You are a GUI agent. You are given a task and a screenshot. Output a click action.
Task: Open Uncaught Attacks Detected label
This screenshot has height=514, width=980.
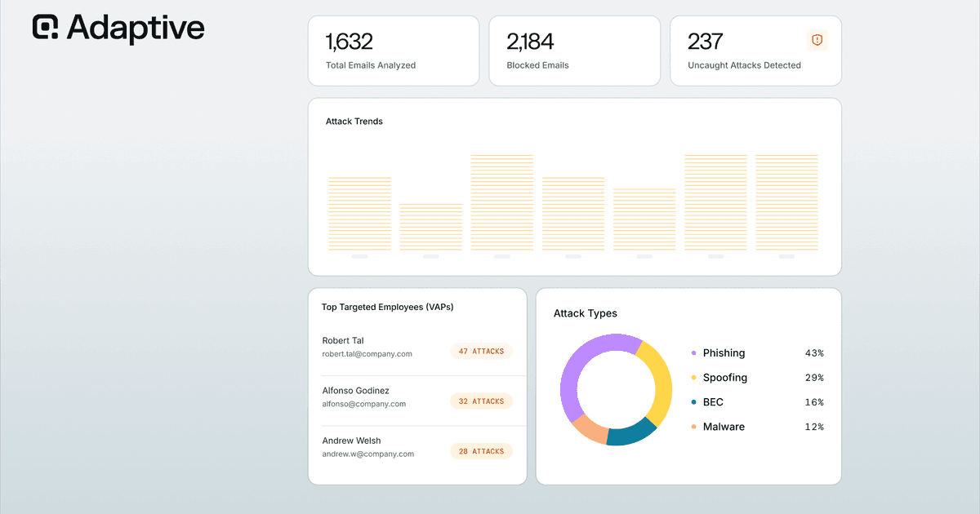coord(744,65)
